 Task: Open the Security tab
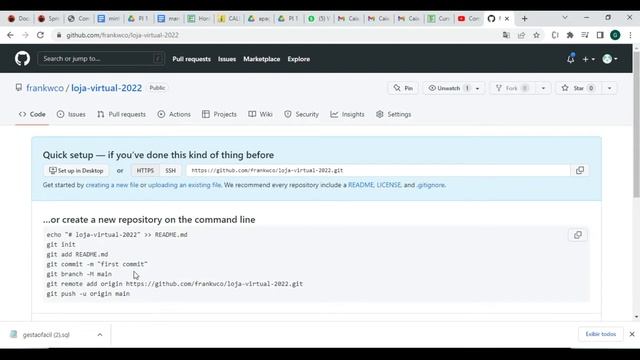tap(302, 114)
